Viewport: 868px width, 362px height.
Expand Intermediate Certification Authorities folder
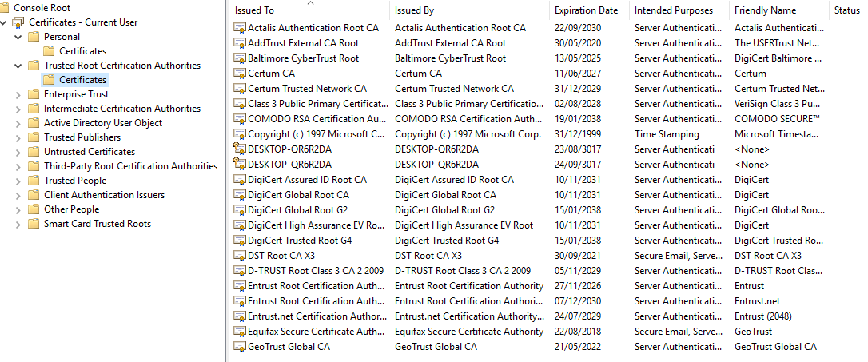coord(18,109)
